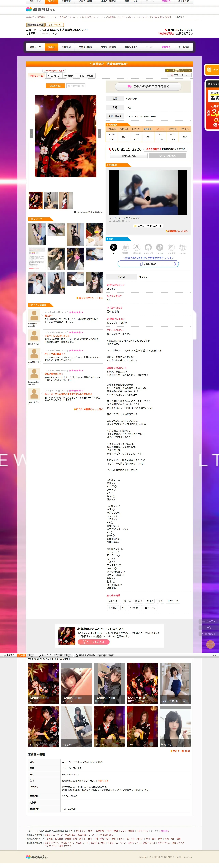This screenshot has width=219, height=868.
Task: Open the あむ(18) recommended girl card
Action: (43, 683)
